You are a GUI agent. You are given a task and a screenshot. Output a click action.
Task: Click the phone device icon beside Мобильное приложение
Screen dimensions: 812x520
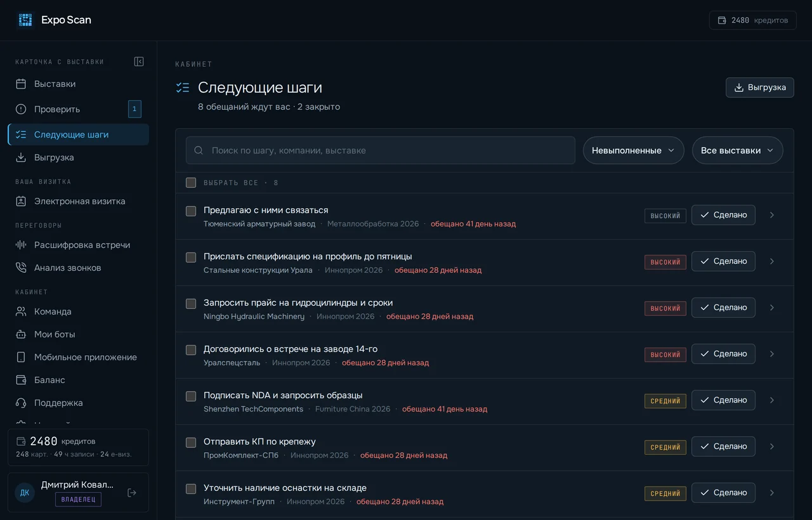click(21, 357)
